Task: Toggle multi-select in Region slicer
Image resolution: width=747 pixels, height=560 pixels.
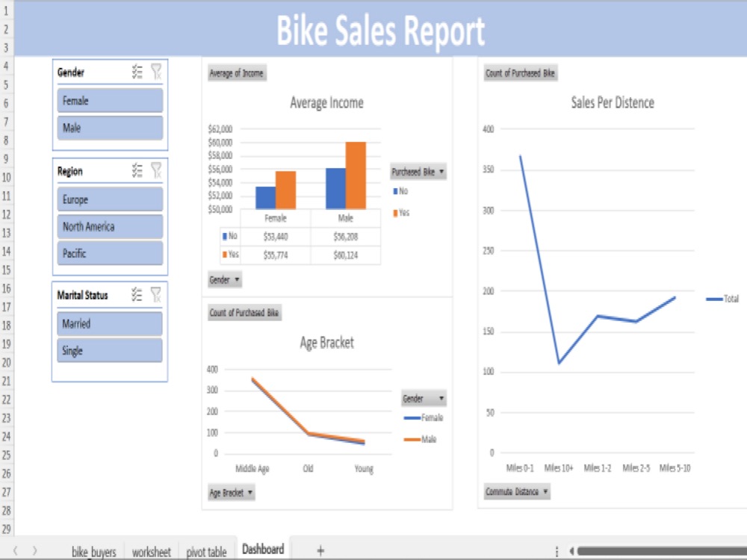Action: [x=137, y=170]
